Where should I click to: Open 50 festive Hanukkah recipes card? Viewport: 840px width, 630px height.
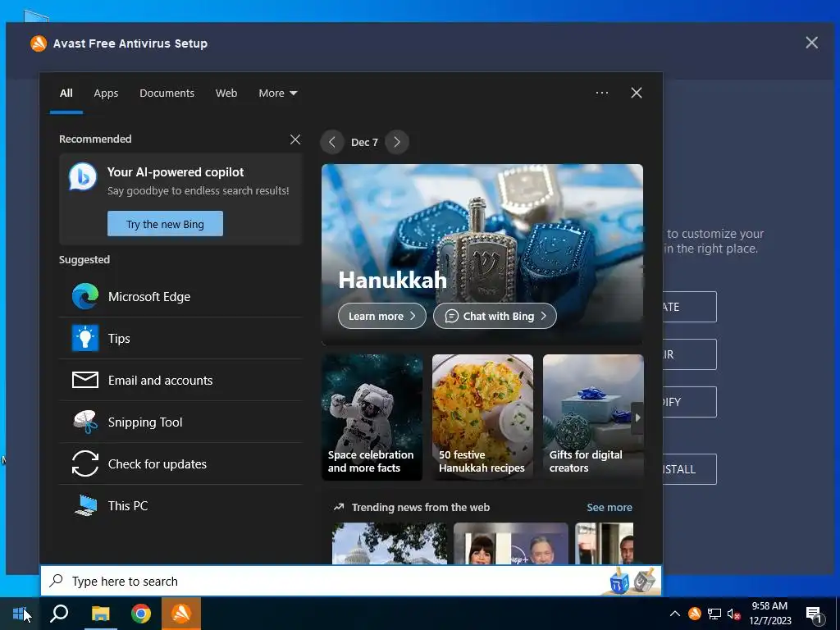pyautogui.click(x=482, y=417)
